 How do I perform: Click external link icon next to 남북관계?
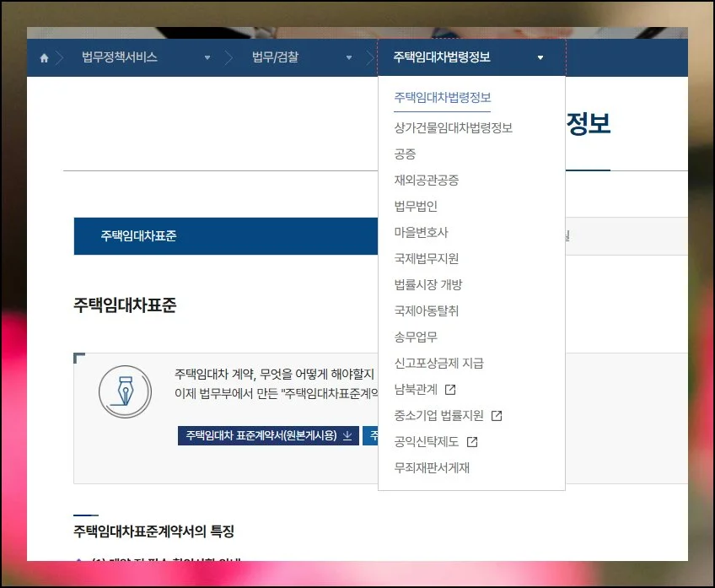[450, 390]
